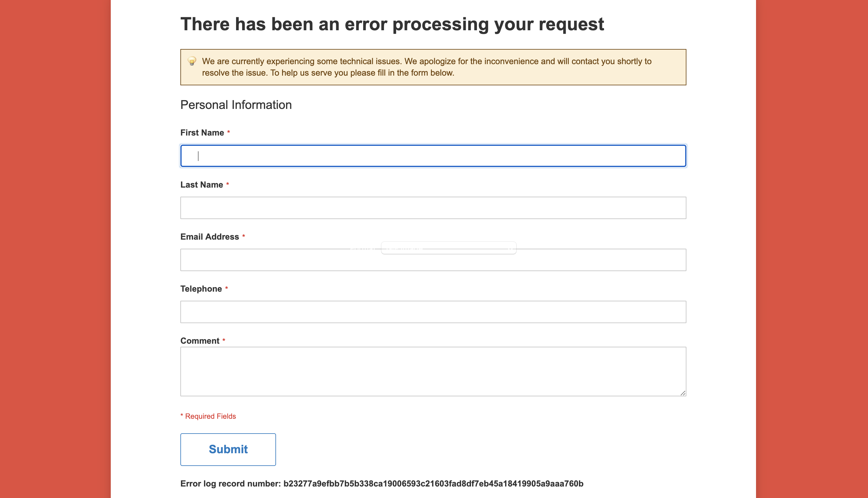This screenshot has height=498, width=868.
Task: Click the Email Address label
Action: [x=209, y=237]
